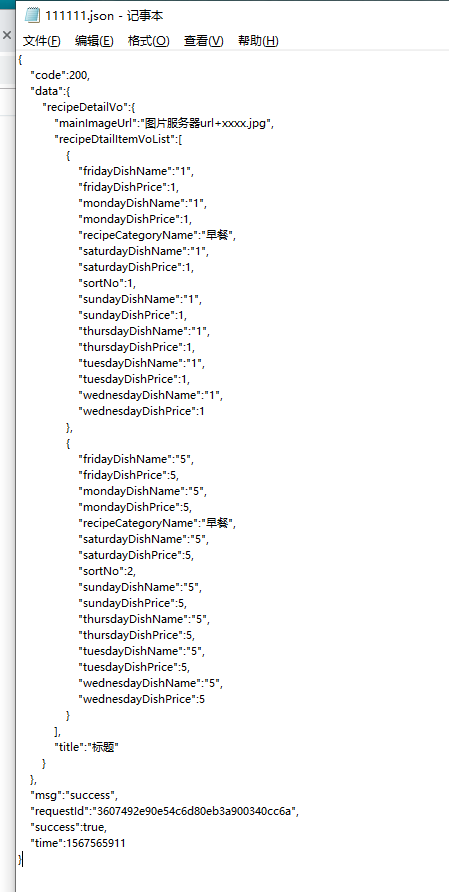Click the 111111.json window title text
Viewport: 449px width, 892px height.
(x=104, y=16)
